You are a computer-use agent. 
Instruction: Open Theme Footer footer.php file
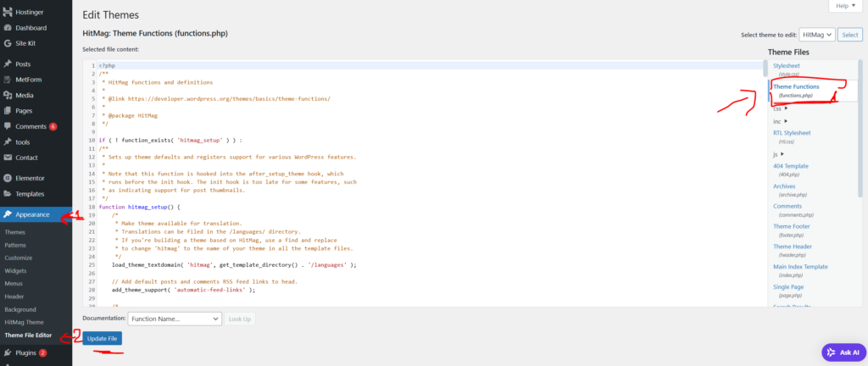[x=792, y=227]
